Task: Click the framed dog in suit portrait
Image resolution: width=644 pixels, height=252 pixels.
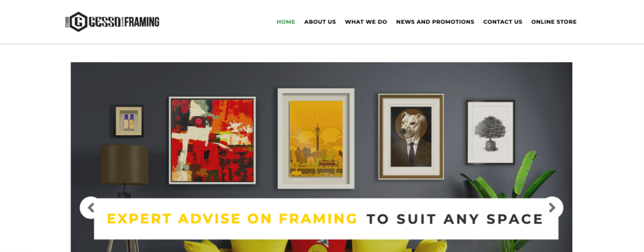Action: tap(411, 136)
